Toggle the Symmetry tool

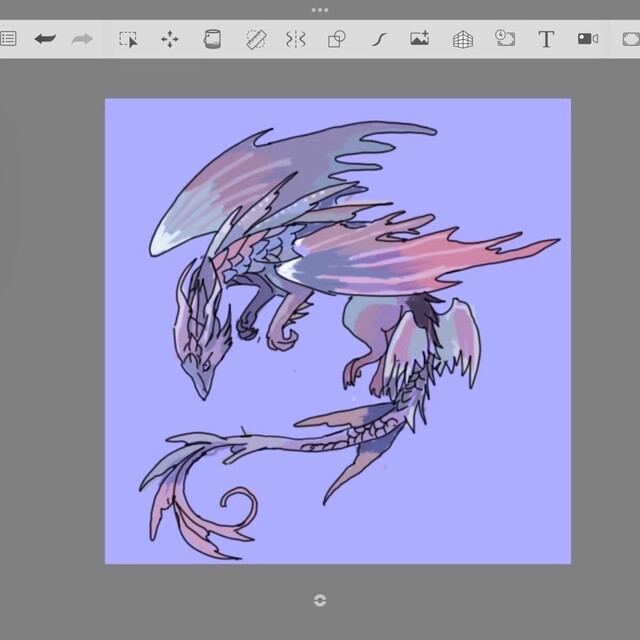coord(295,39)
